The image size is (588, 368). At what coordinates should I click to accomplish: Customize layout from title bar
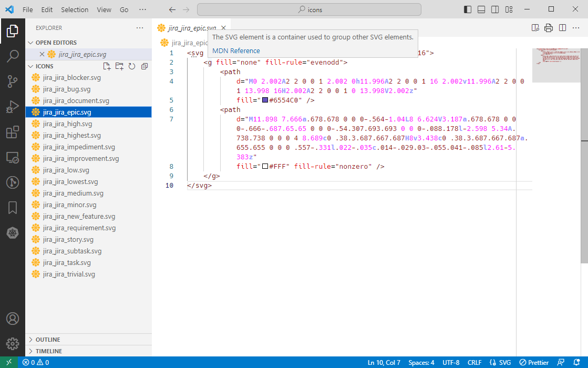509,9
